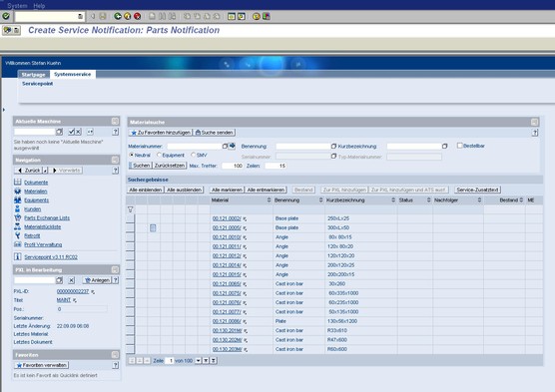Click the Print icon in SAP toolbar
Viewport: 555px width, 392px height.
(152, 16)
